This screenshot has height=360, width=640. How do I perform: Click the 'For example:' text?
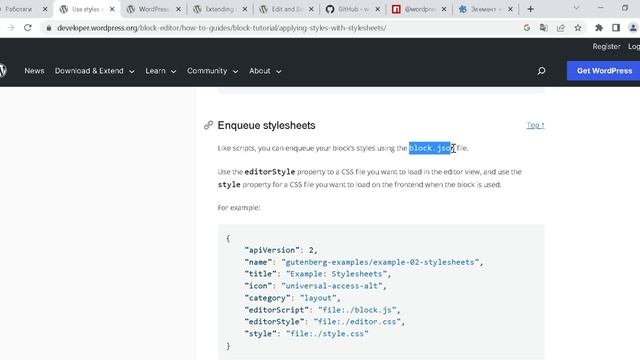(239, 207)
